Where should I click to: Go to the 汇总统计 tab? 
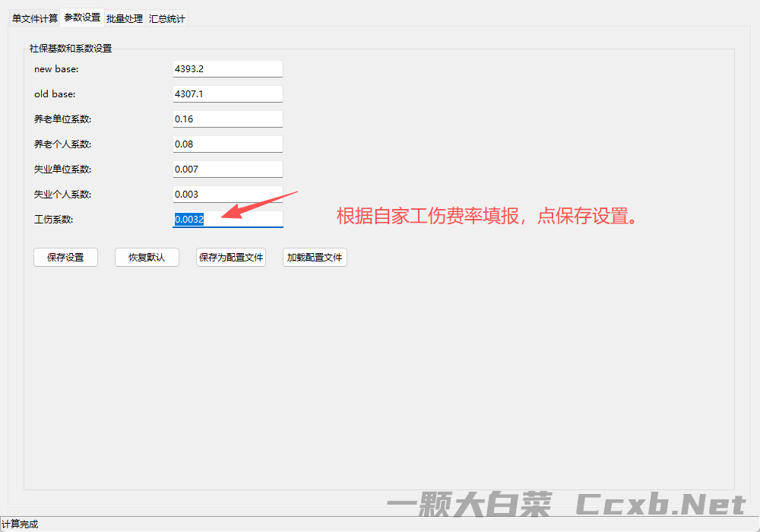(x=166, y=18)
